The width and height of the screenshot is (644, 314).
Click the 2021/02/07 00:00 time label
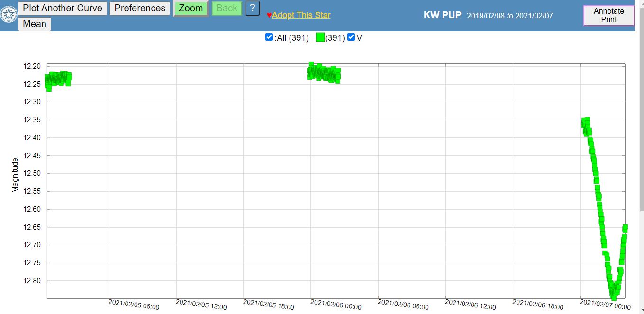[x=605, y=305]
